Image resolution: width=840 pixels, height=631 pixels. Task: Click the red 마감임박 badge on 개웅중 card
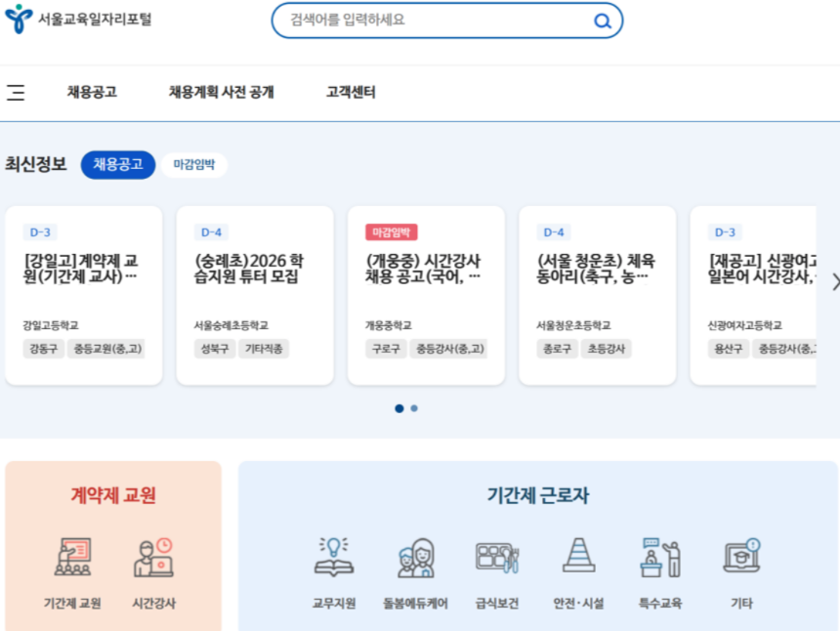(392, 232)
